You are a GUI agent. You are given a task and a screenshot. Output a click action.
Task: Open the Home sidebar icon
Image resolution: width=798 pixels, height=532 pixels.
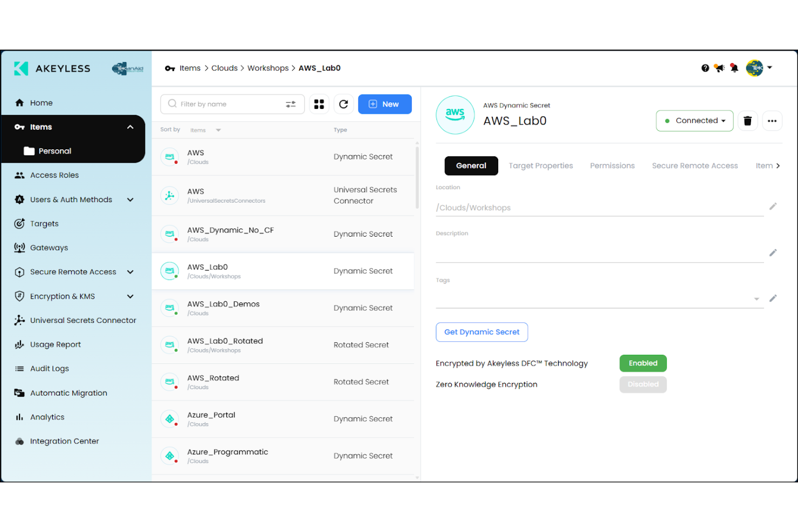click(19, 102)
